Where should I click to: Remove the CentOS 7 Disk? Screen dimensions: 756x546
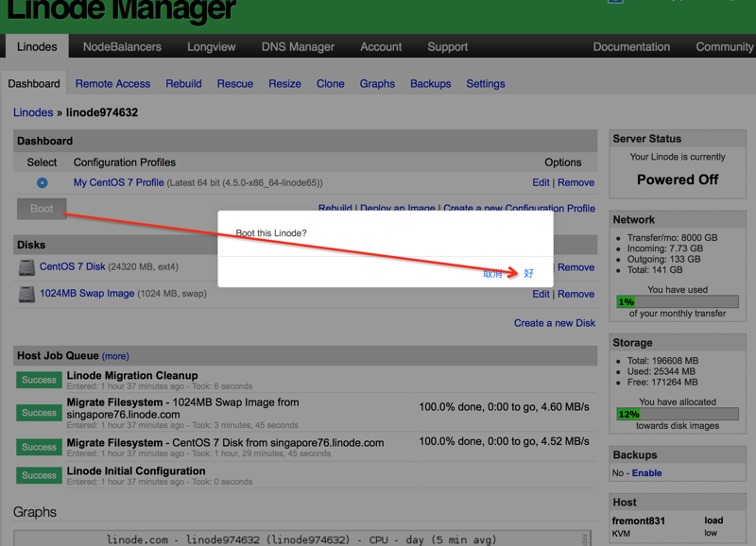click(576, 267)
